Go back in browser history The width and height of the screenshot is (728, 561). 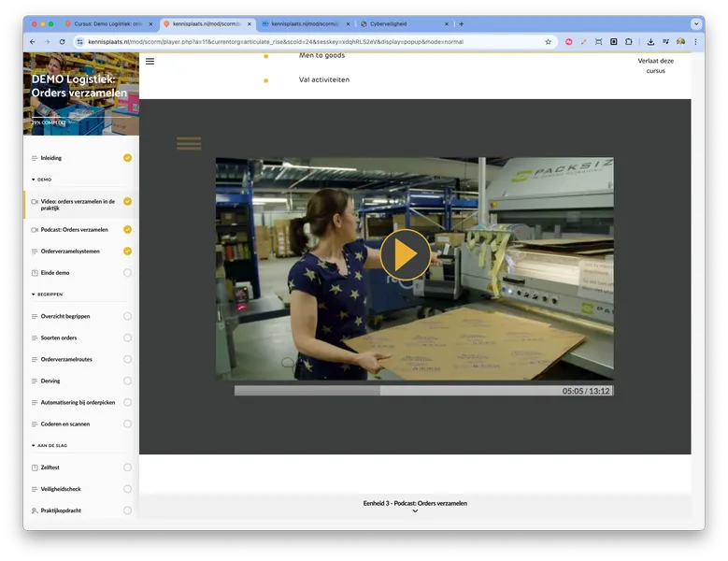32,42
